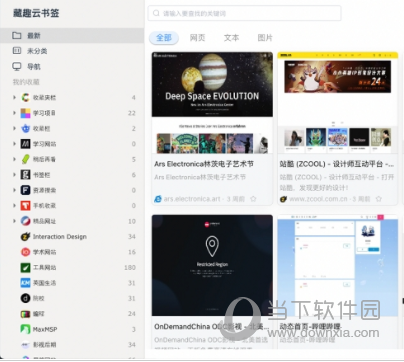Image resolution: width=404 pixels, height=362 pixels.
Task: Open the www.zcool.com.cn link
Action: coord(318,199)
